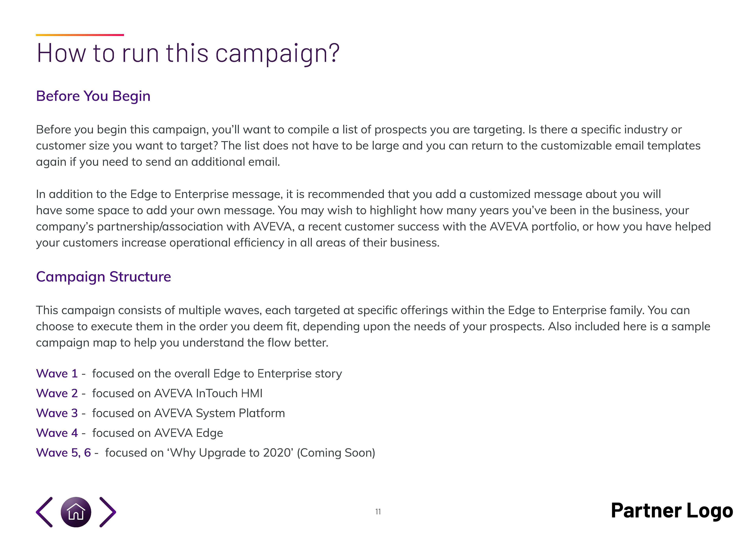
Task: Go to the previous page arrow
Action: click(44, 512)
